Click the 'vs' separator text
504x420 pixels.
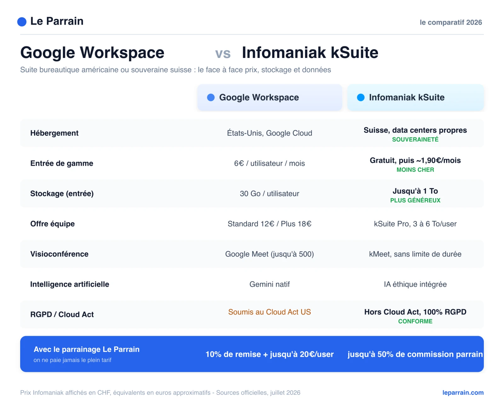223,54
